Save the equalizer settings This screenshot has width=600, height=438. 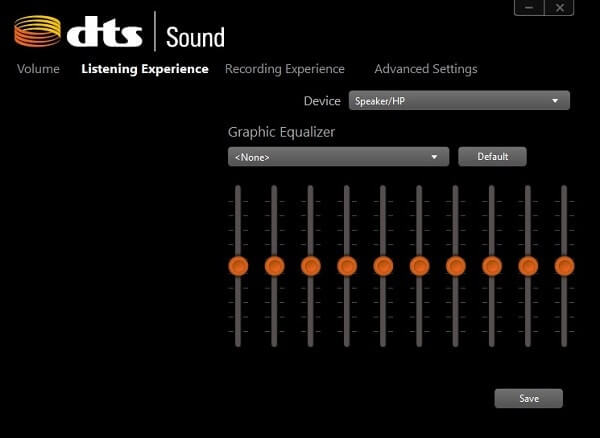coord(529,398)
